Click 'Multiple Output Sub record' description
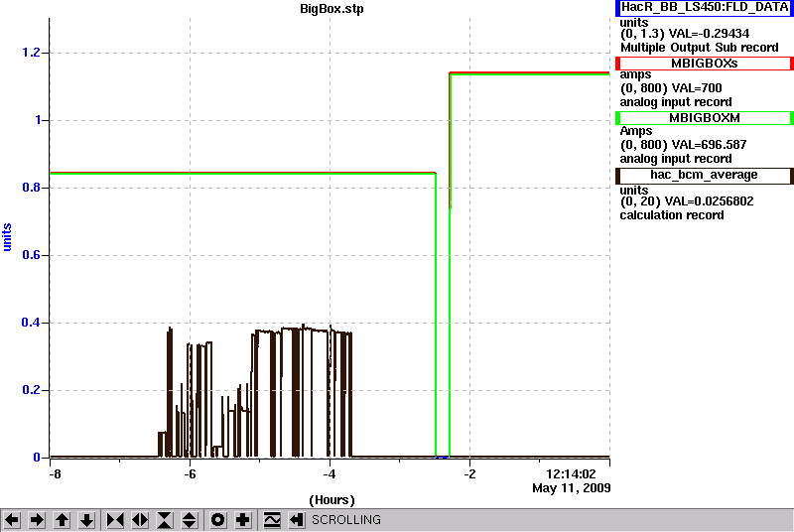 click(x=700, y=48)
